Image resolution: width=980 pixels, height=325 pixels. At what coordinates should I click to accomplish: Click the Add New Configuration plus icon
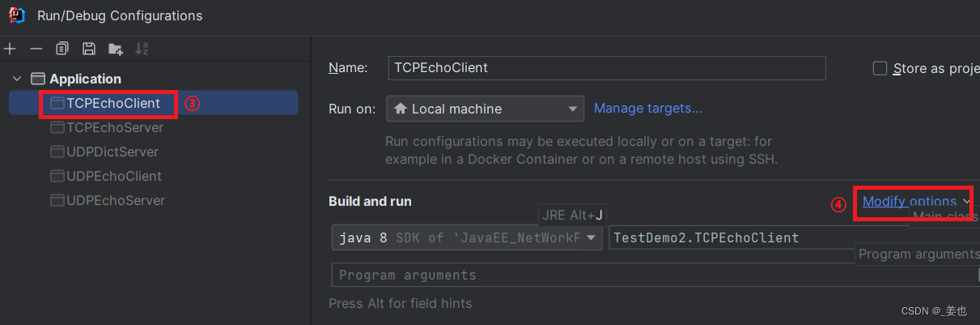click(x=11, y=49)
